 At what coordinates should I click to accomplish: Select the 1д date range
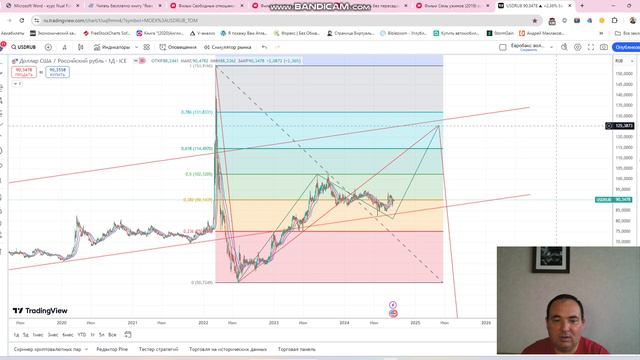(16, 335)
